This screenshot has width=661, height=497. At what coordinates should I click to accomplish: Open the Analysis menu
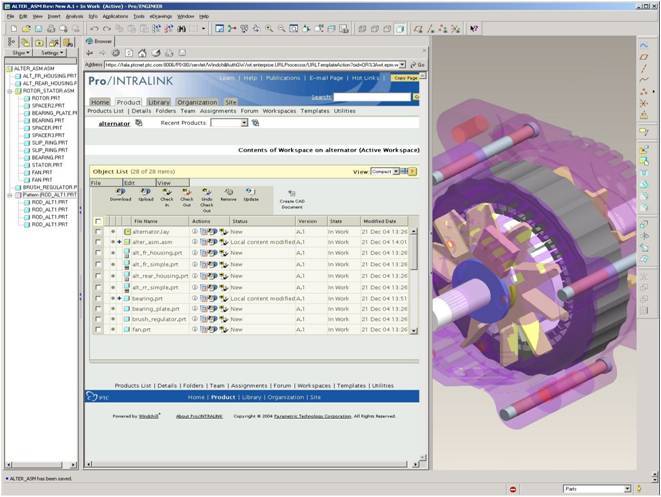click(x=74, y=16)
